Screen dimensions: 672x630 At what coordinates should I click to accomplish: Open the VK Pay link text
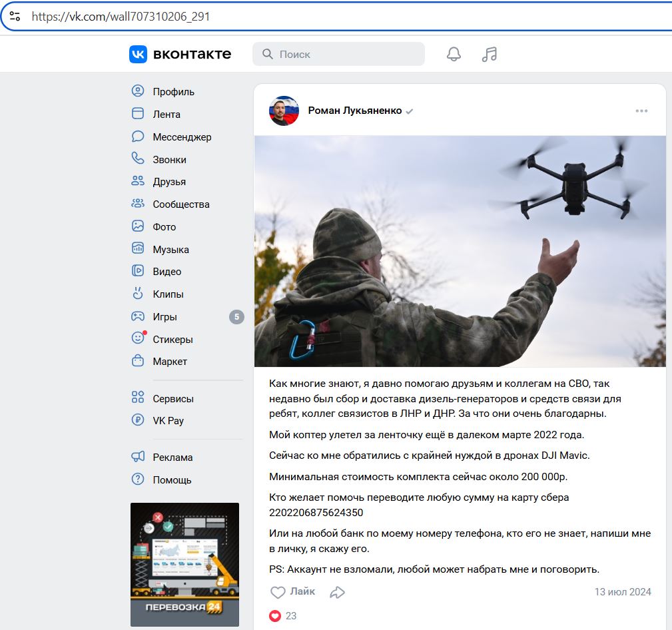(168, 421)
